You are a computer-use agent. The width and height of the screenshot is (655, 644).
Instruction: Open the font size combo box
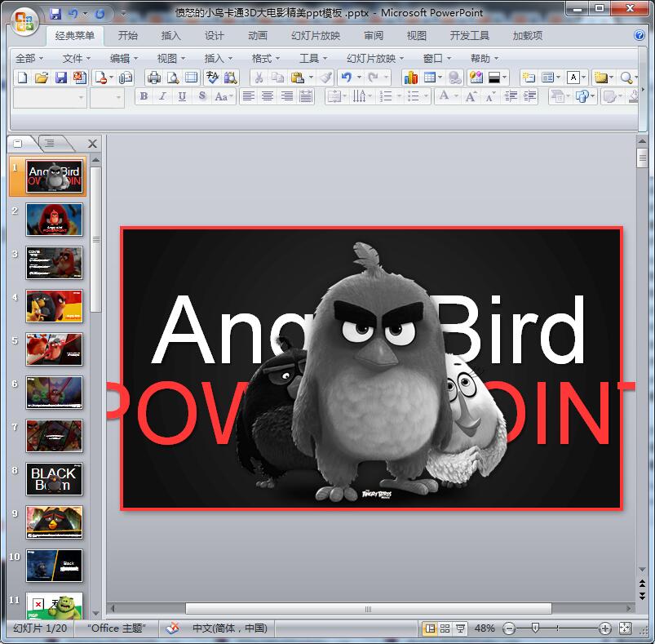tap(107, 98)
